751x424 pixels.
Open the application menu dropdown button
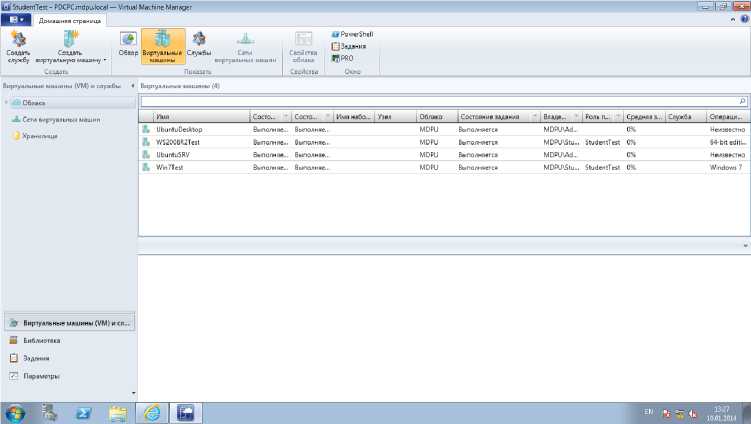tap(18, 19)
